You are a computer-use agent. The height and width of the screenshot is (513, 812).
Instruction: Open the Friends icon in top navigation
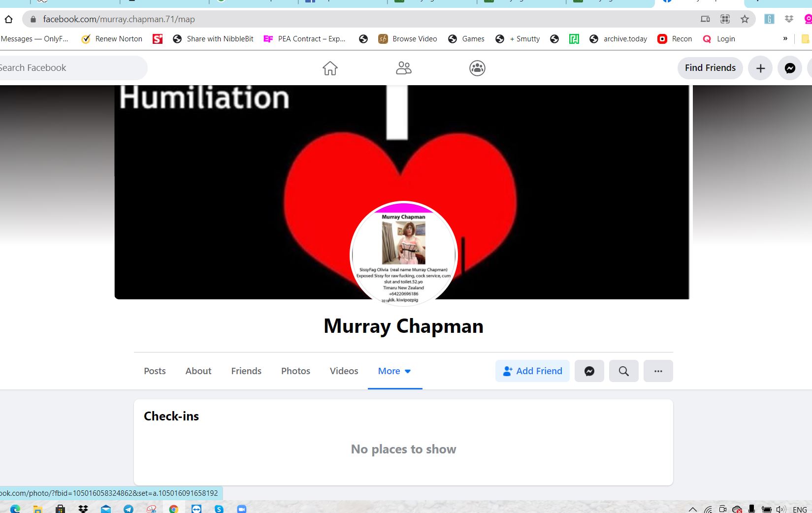click(403, 68)
